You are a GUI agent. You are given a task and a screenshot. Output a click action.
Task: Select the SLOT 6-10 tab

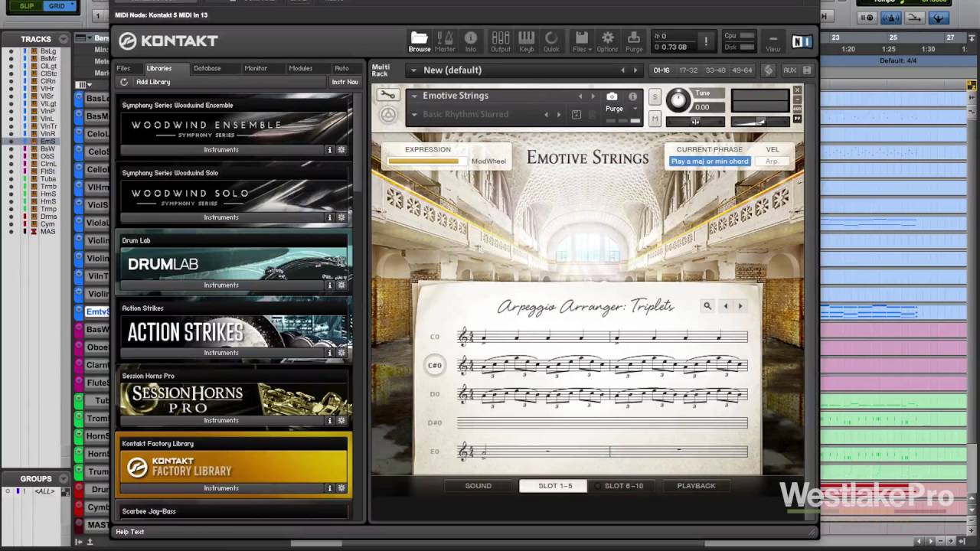[x=623, y=486]
